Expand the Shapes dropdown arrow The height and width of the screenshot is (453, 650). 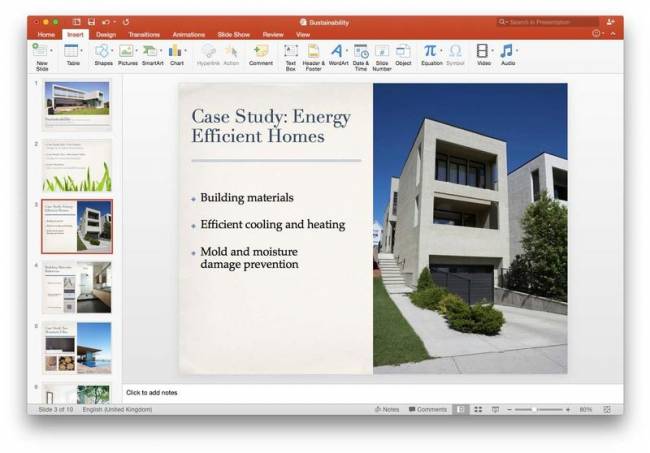tap(112, 51)
